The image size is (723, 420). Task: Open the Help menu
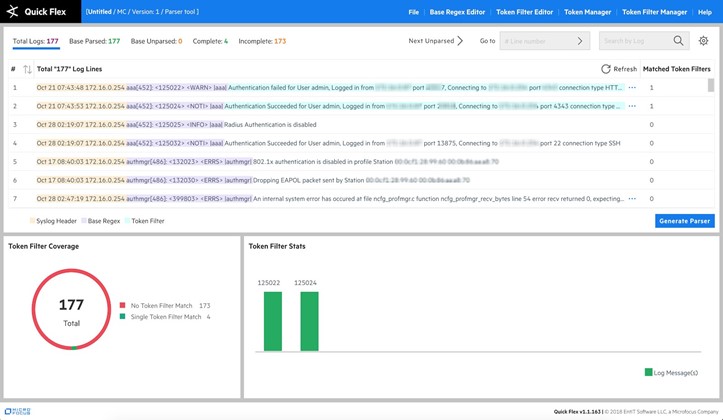click(x=705, y=12)
